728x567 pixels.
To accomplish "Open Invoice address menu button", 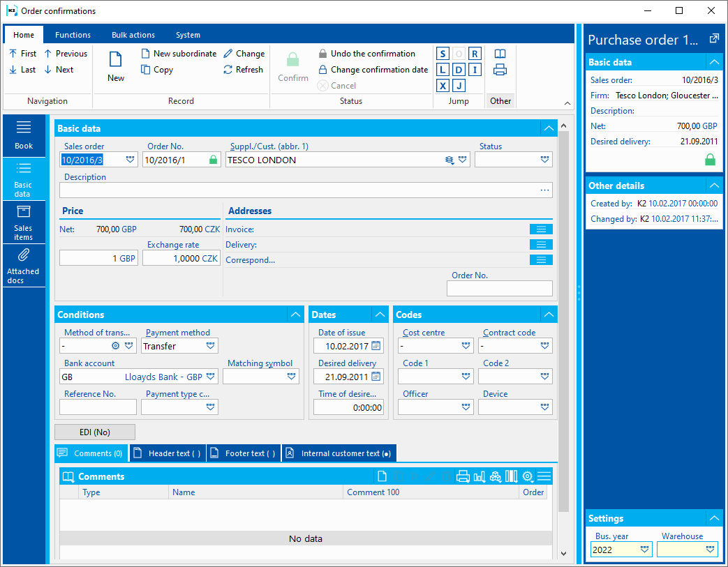I will click(x=541, y=229).
